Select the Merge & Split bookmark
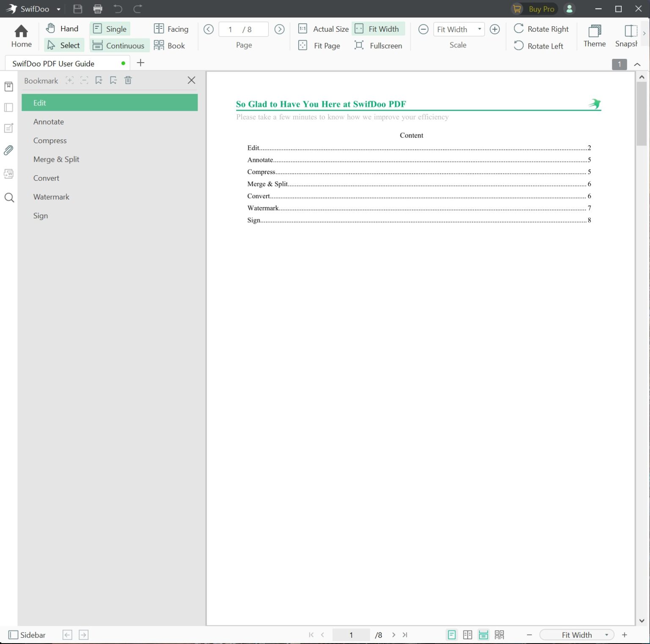This screenshot has height=644, width=650. pos(110,159)
